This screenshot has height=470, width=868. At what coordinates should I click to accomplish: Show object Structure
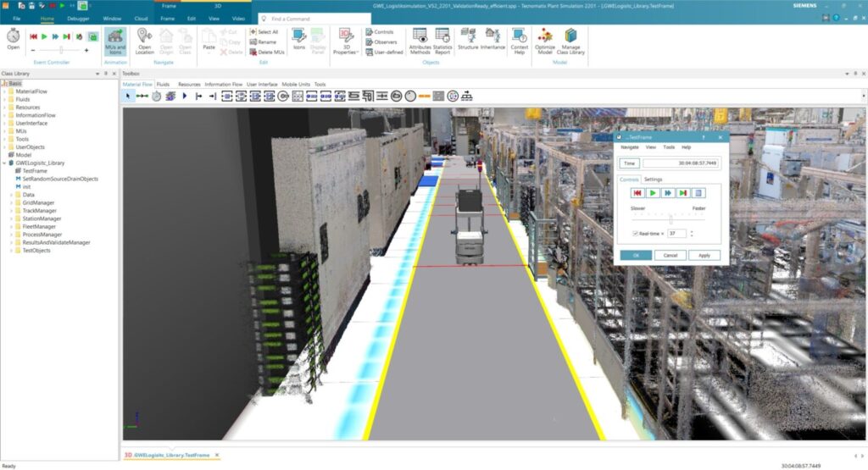pos(468,39)
